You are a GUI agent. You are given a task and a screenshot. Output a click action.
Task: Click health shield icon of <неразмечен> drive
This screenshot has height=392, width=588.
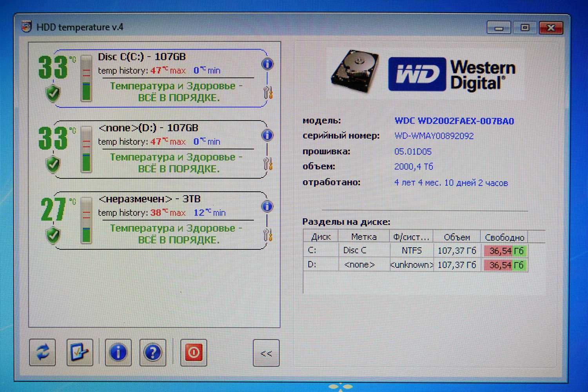click(53, 235)
